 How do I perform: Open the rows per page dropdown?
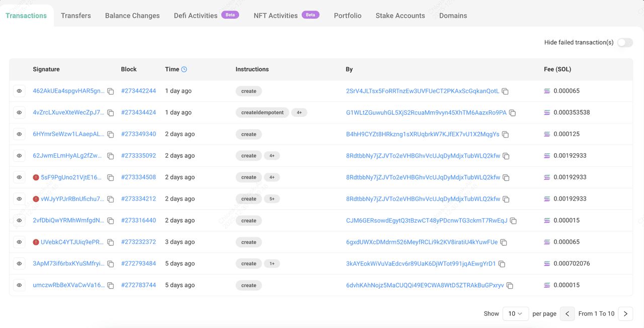click(515, 313)
